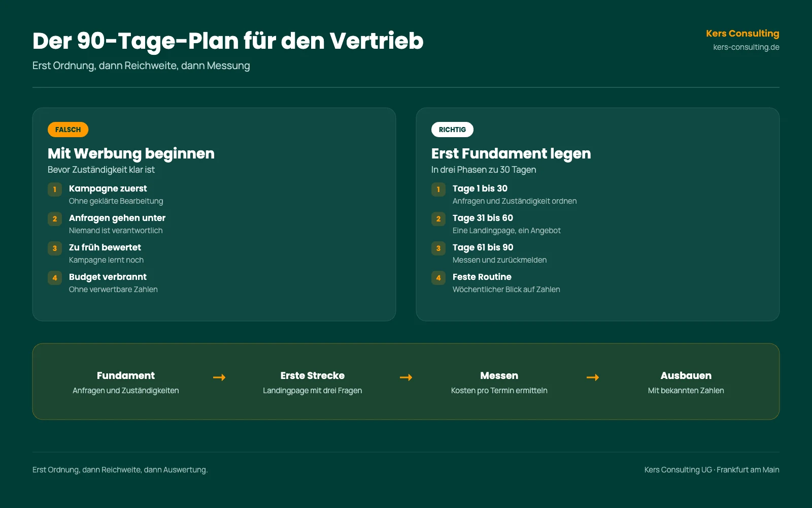Select number badge beside Anfragen gehen unter
Image resolution: width=812 pixels, height=508 pixels.
click(x=55, y=219)
